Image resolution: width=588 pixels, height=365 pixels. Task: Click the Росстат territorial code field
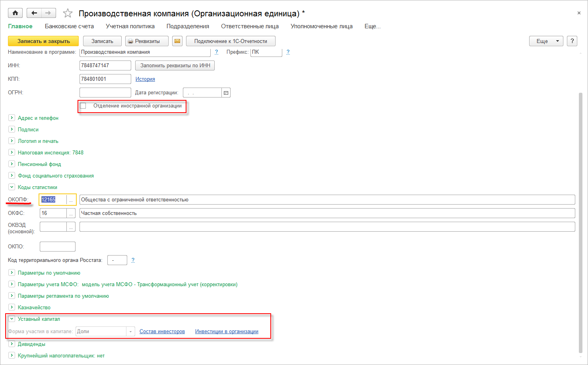pyautogui.click(x=117, y=260)
